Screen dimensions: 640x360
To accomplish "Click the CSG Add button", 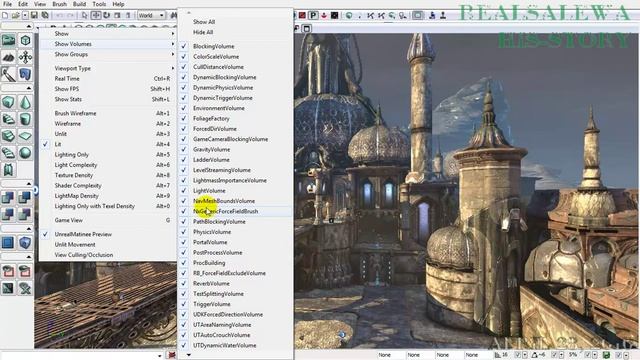I will point(8,198).
